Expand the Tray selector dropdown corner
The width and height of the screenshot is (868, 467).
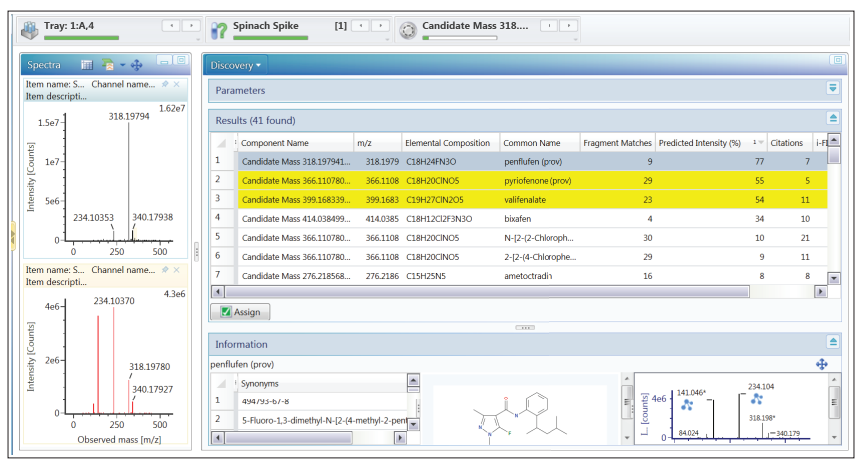198,40
